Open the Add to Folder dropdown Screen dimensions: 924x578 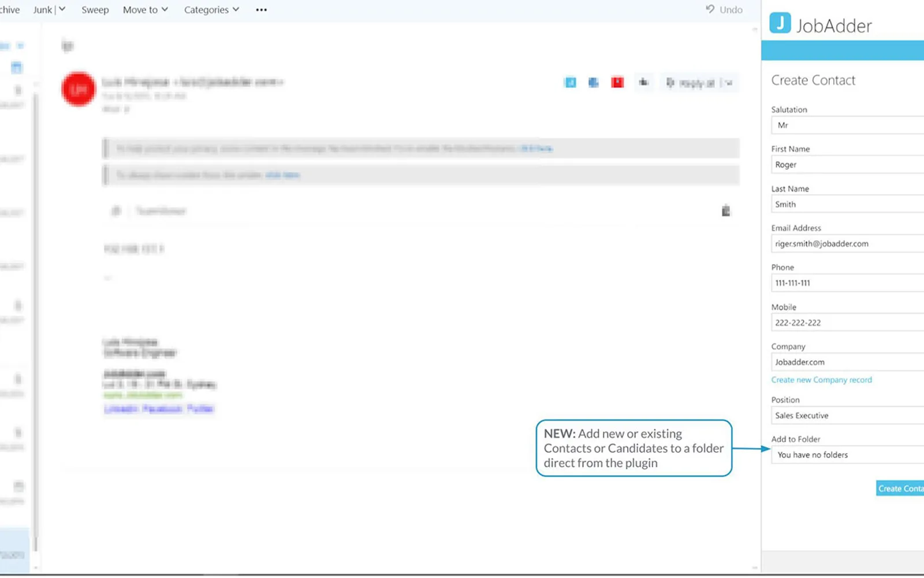point(848,455)
